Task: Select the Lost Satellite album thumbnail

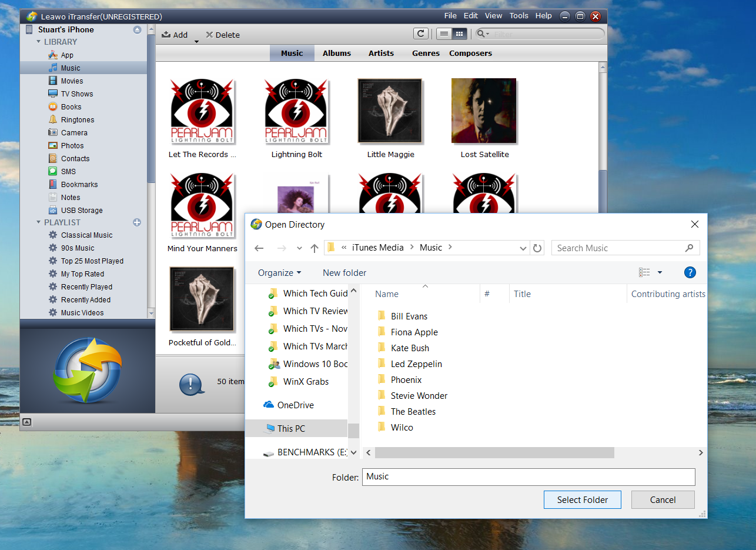Action: (484, 111)
